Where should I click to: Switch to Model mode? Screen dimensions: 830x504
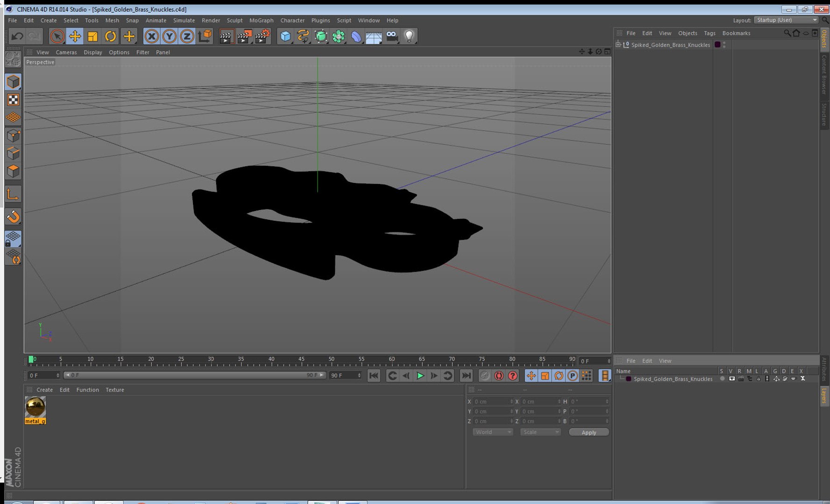coord(13,82)
